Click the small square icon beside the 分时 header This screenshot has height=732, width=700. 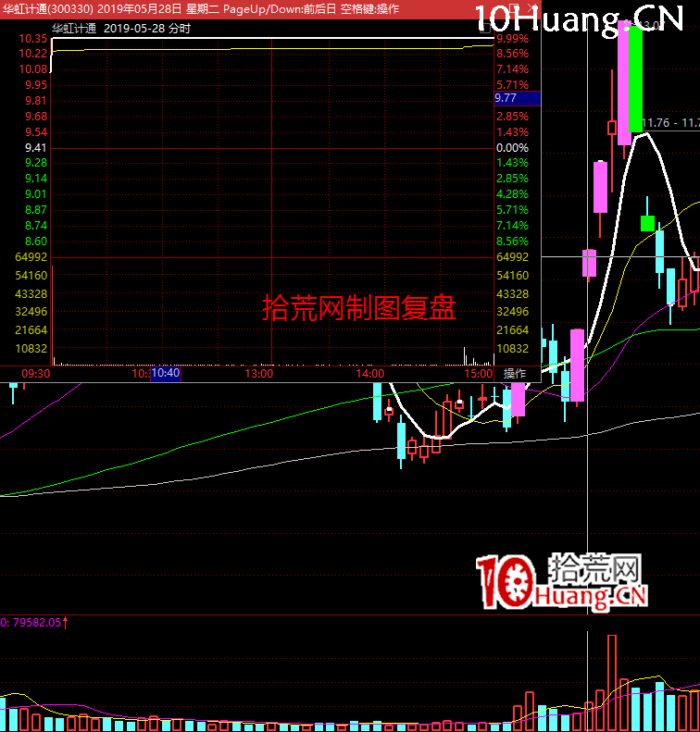(485, 28)
